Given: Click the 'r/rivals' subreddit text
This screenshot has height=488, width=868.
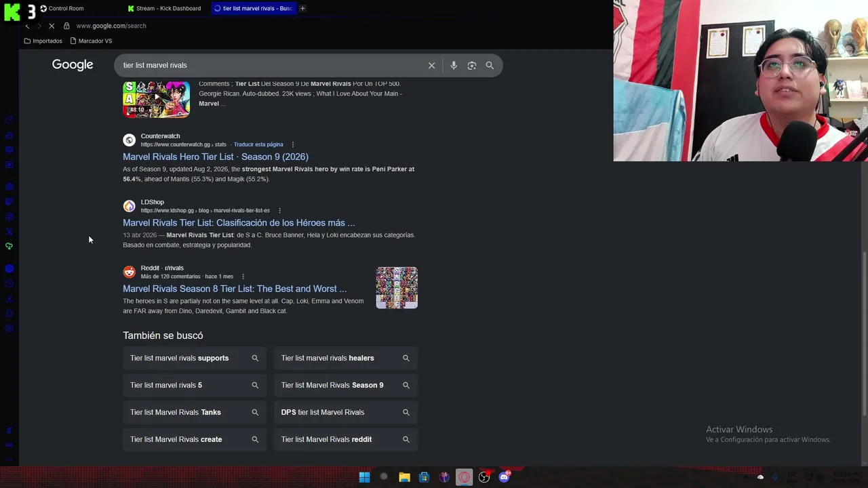Looking at the screenshot, I should click(x=174, y=268).
